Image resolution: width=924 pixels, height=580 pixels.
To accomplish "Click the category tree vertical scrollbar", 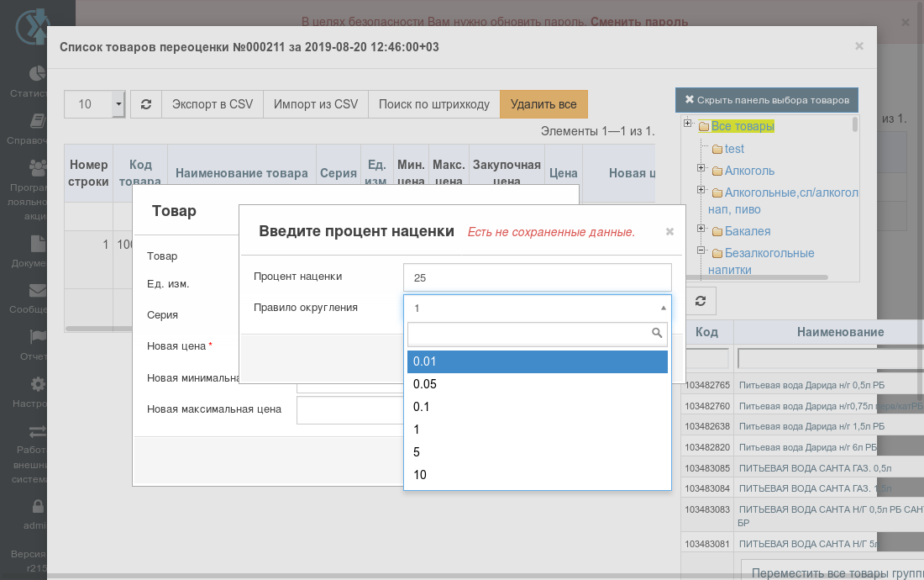I will 855,124.
